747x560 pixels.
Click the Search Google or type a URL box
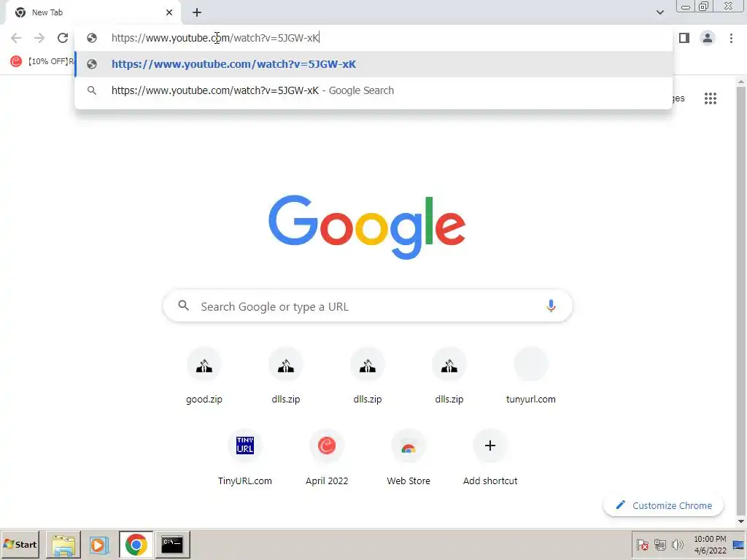tap(368, 306)
